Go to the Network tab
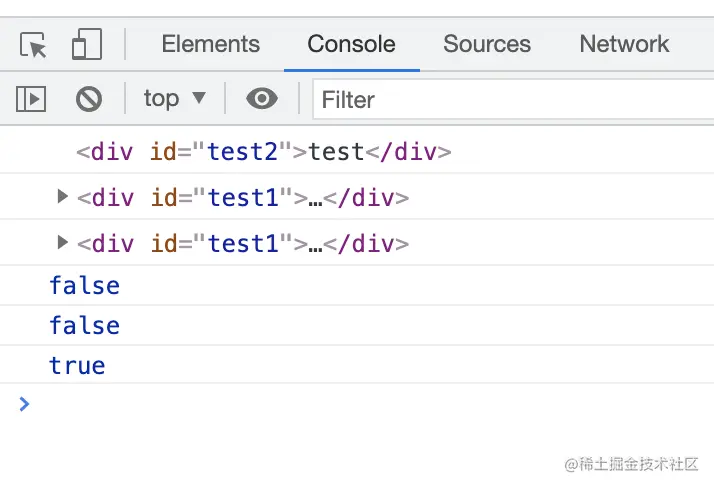 click(624, 44)
